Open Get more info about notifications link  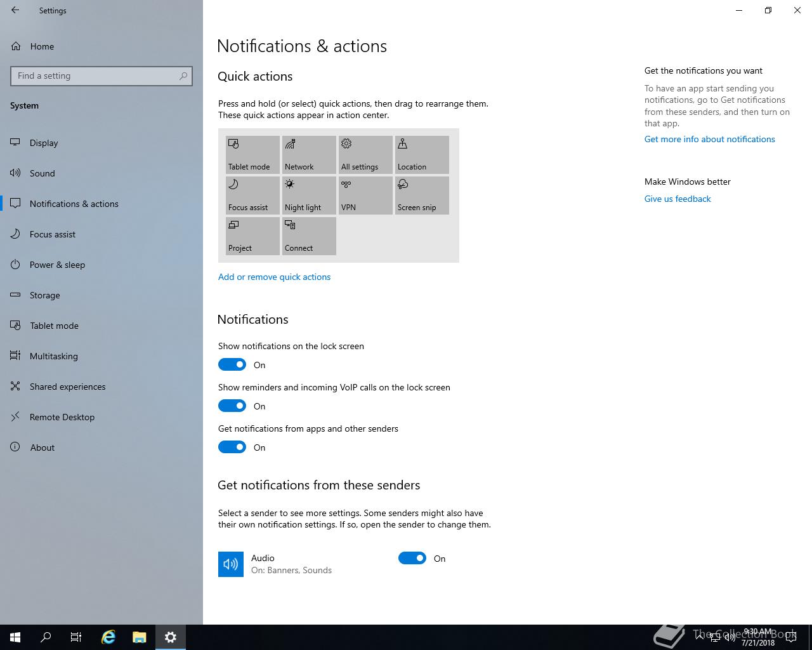[x=709, y=139]
